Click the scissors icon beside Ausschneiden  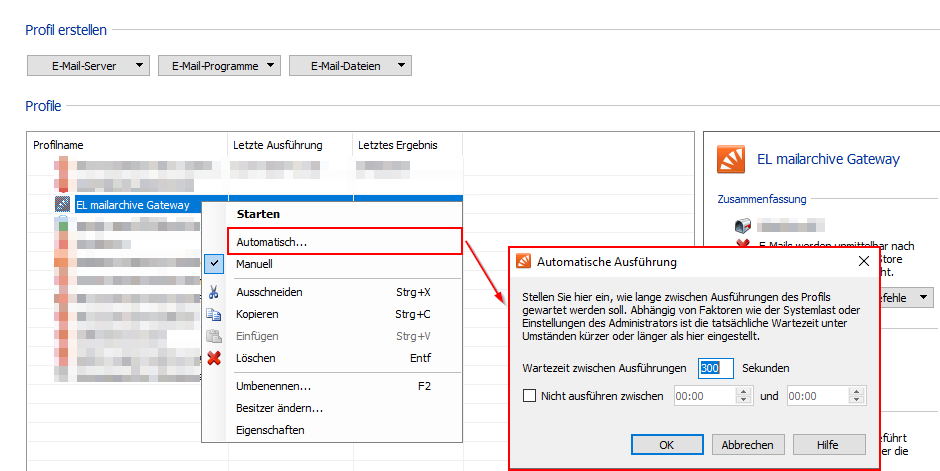pos(214,292)
